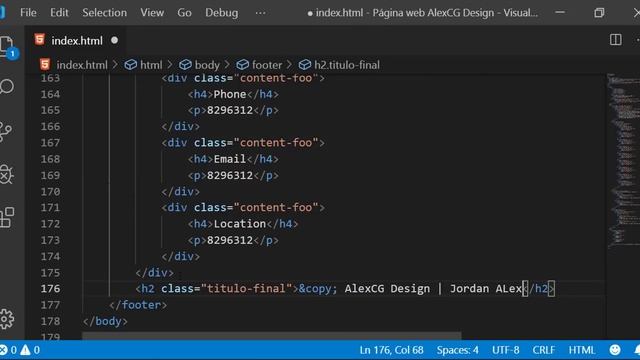Image resolution: width=640 pixels, height=360 pixels.
Task: Open the File menu
Action: pyautogui.click(x=28, y=13)
